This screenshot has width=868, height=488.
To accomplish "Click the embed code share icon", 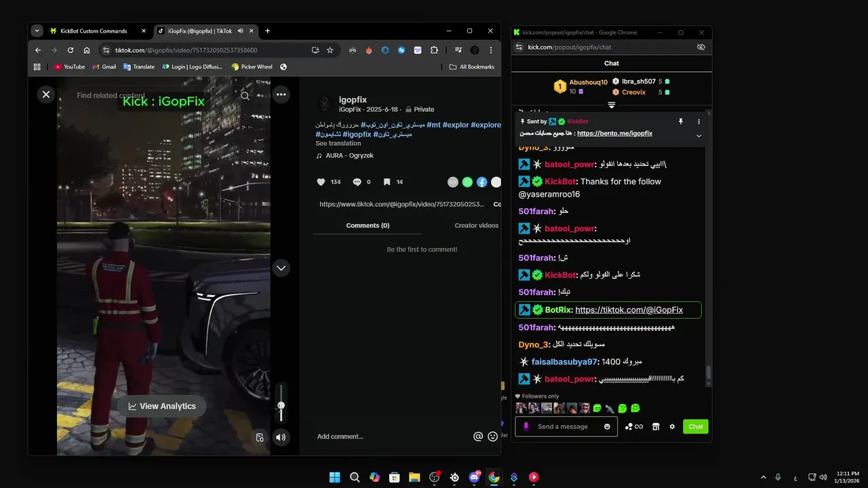I will [453, 182].
